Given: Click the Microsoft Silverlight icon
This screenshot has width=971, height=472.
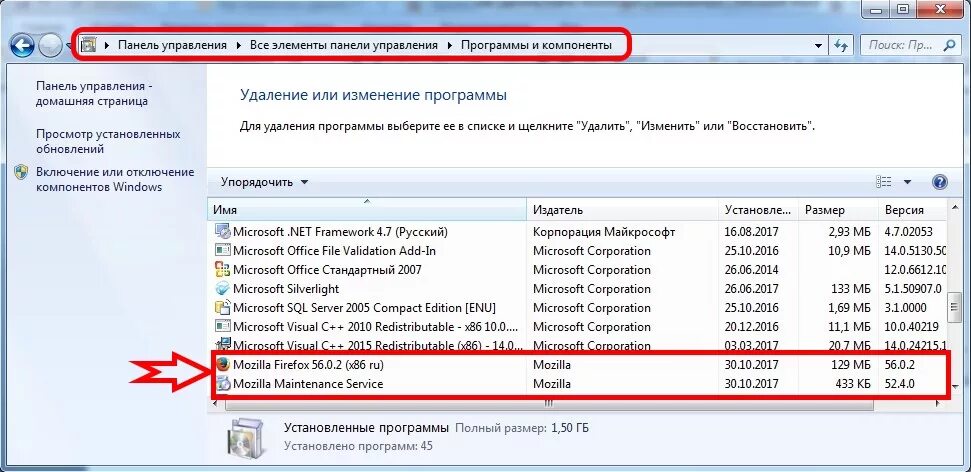Looking at the screenshot, I should (222, 289).
